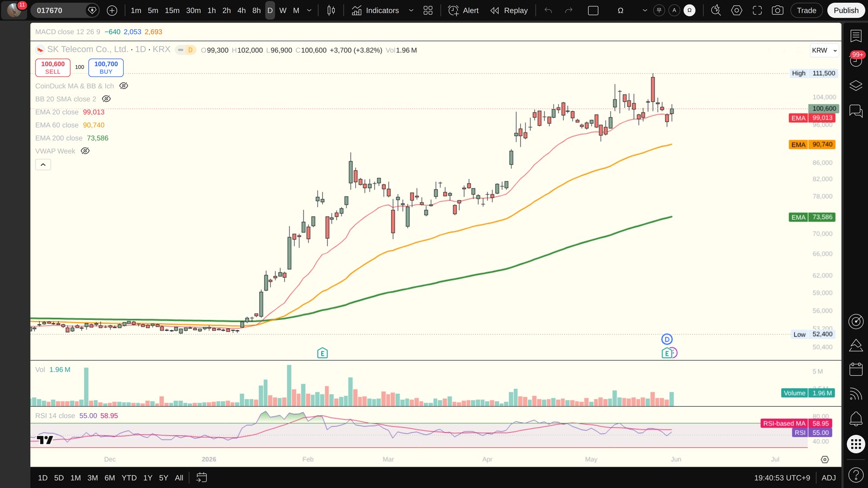
Task: Open chart settings hexagon icon
Action: pyautogui.click(x=737, y=10)
